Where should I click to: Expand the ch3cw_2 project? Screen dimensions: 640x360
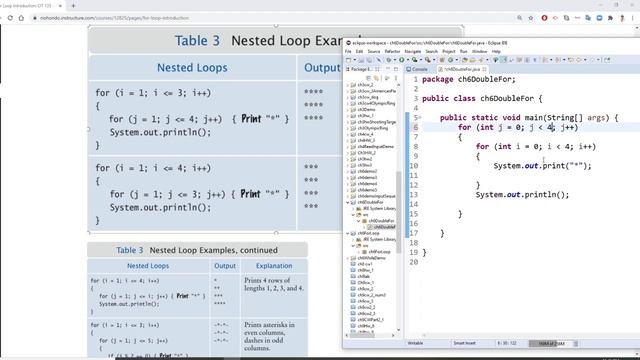[348, 85]
